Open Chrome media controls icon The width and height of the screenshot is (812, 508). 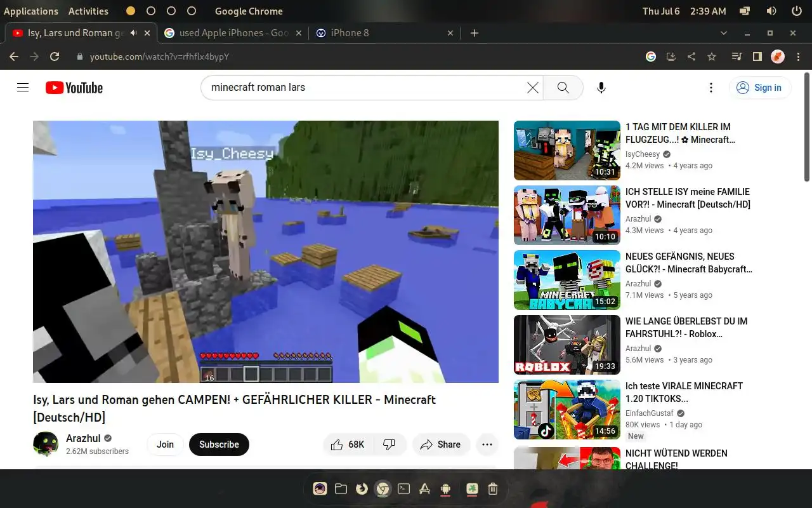click(737, 57)
